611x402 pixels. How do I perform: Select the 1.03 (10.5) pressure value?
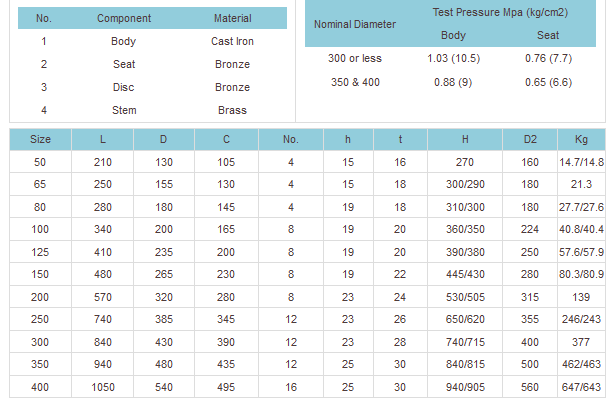(452, 58)
